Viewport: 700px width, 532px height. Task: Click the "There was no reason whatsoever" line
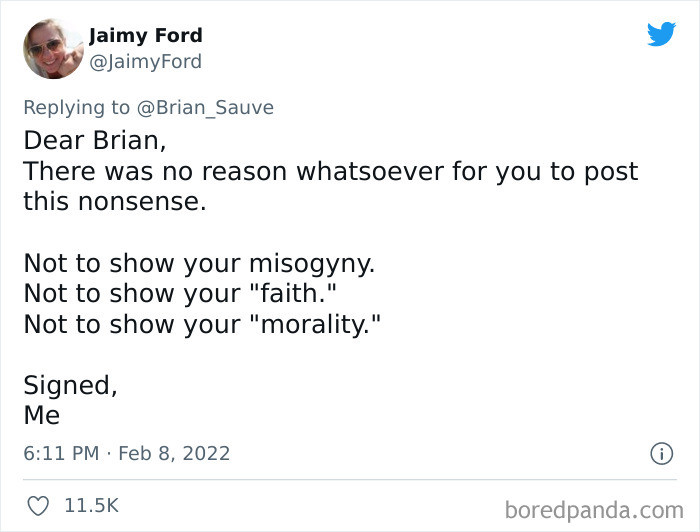330,171
